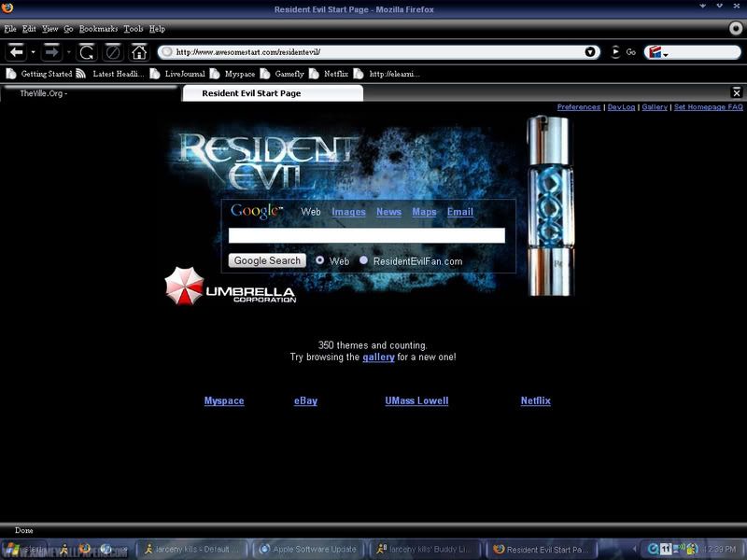747x560 pixels.
Task: Open the Getting Started bookmark
Action: pos(39,74)
